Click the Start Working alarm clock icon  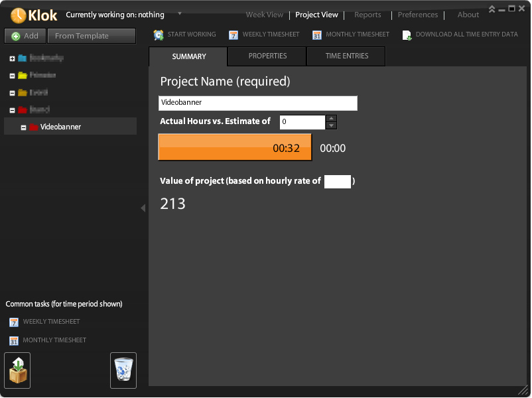coord(159,35)
